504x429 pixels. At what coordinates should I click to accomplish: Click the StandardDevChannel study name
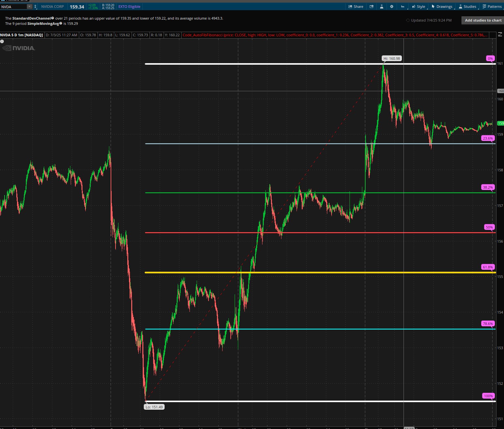tap(31, 18)
